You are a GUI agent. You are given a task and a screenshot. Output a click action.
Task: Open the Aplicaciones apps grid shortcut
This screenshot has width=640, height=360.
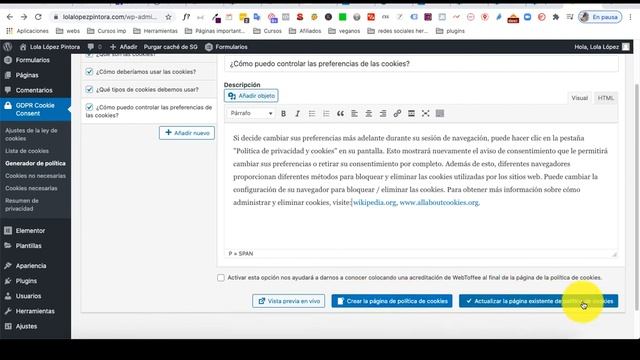[27, 31]
